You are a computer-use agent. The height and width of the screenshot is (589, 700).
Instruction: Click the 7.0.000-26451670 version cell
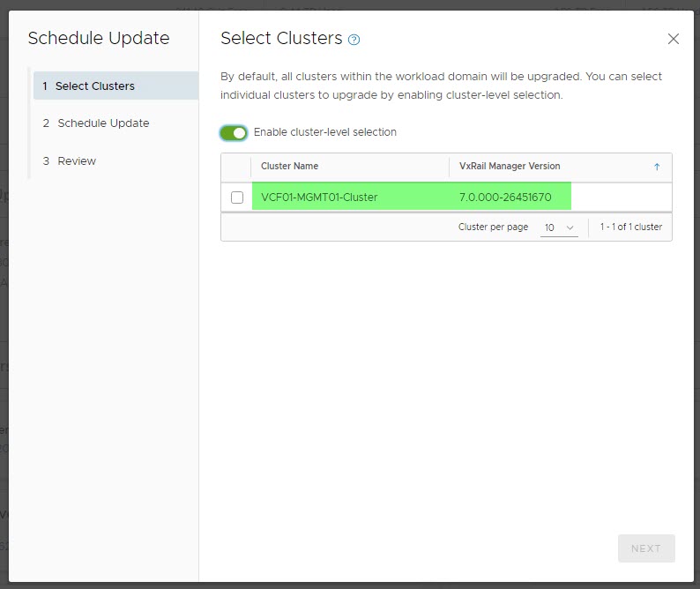(x=505, y=198)
